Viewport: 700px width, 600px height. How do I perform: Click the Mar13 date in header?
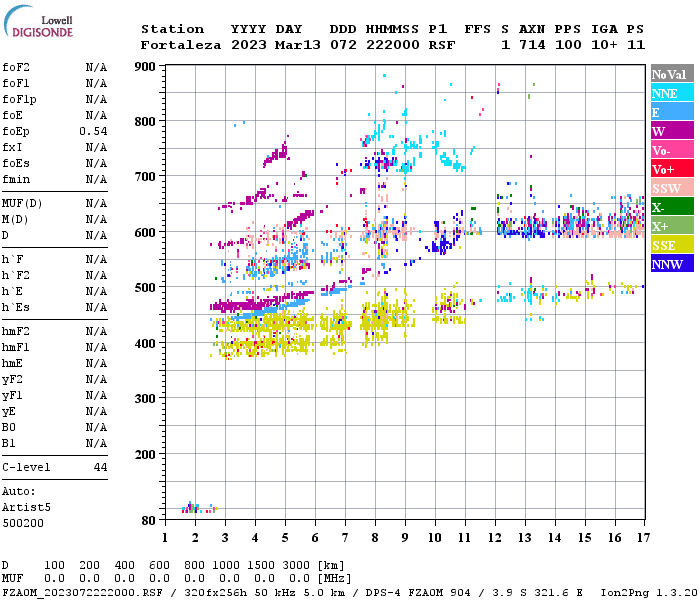[298, 45]
